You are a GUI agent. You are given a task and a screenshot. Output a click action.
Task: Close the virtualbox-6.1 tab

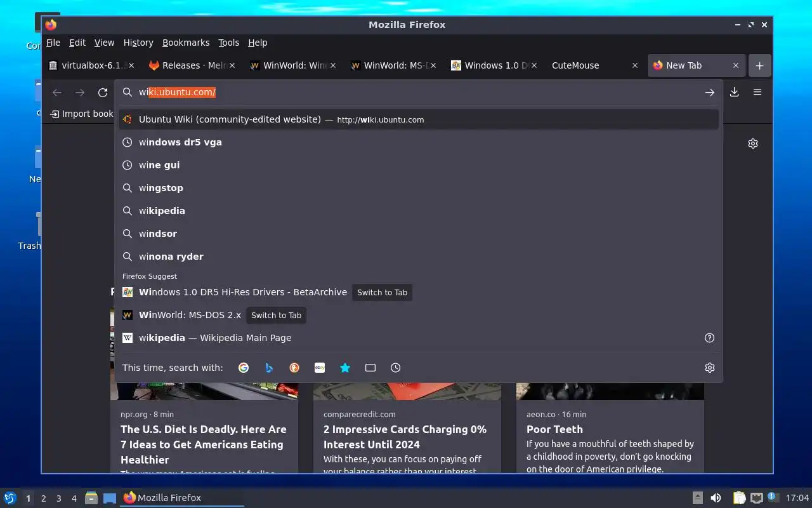coord(131,65)
